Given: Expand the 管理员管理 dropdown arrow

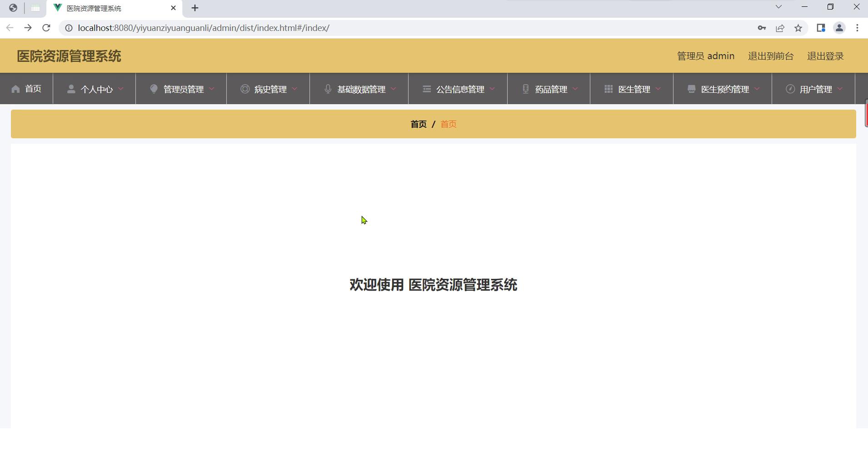Looking at the screenshot, I should click(212, 89).
